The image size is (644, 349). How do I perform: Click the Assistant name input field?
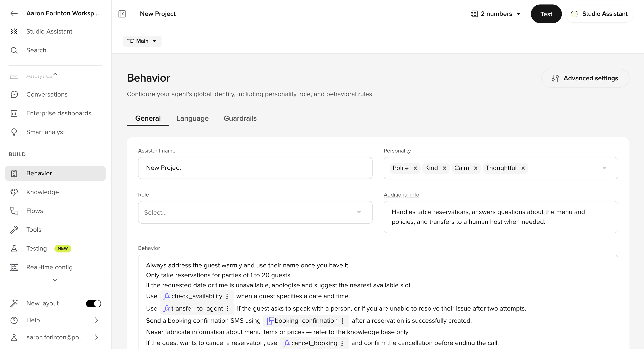pos(255,168)
